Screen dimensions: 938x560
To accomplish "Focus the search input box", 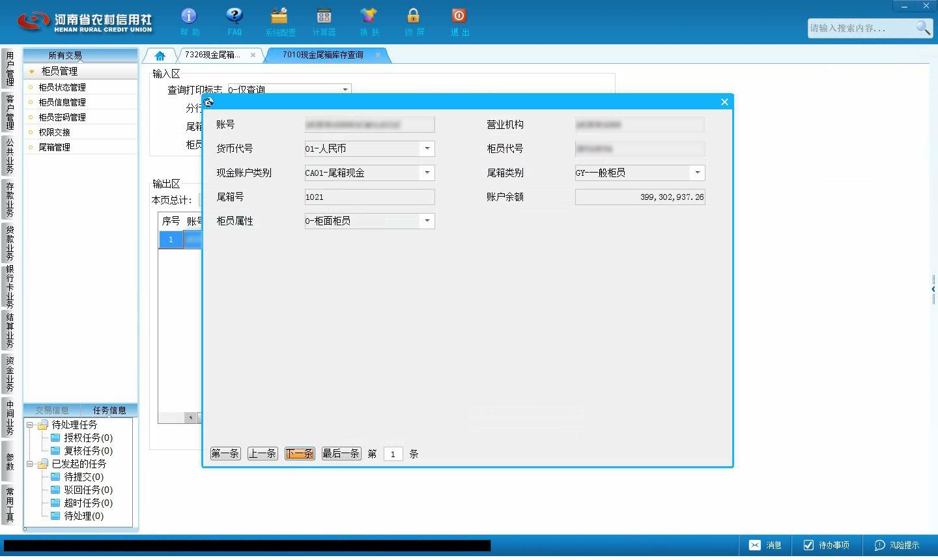I will pos(861,28).
